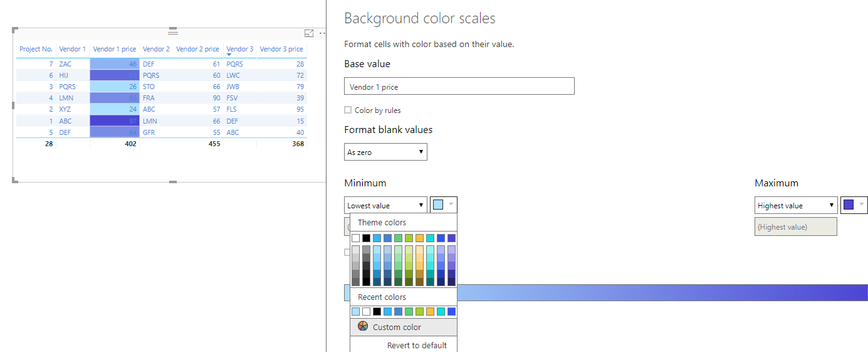Viewport: 868px width, 352px height.
Task: Enable the Color by rules checkbox
Action: (x=348, y=110)
